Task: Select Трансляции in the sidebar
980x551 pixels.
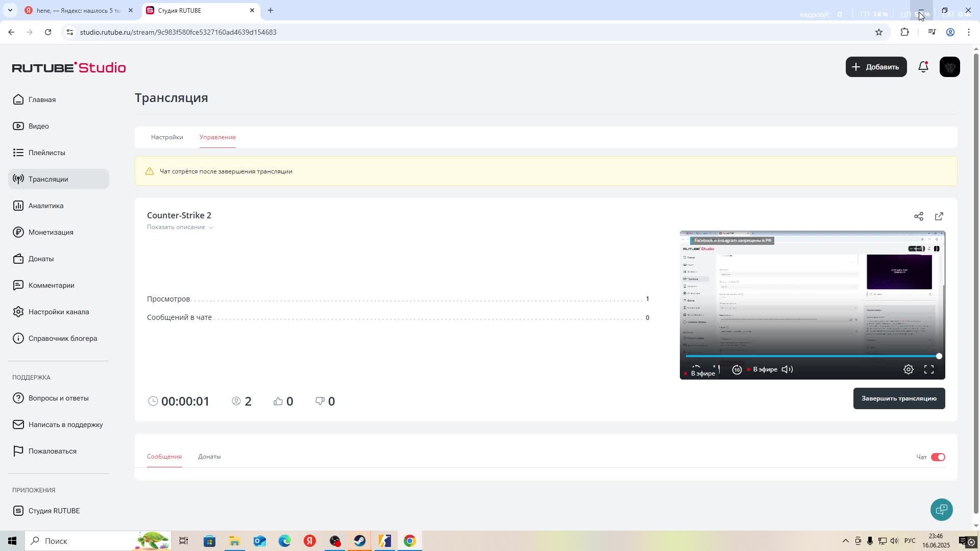Action: (x=59, y=179)
